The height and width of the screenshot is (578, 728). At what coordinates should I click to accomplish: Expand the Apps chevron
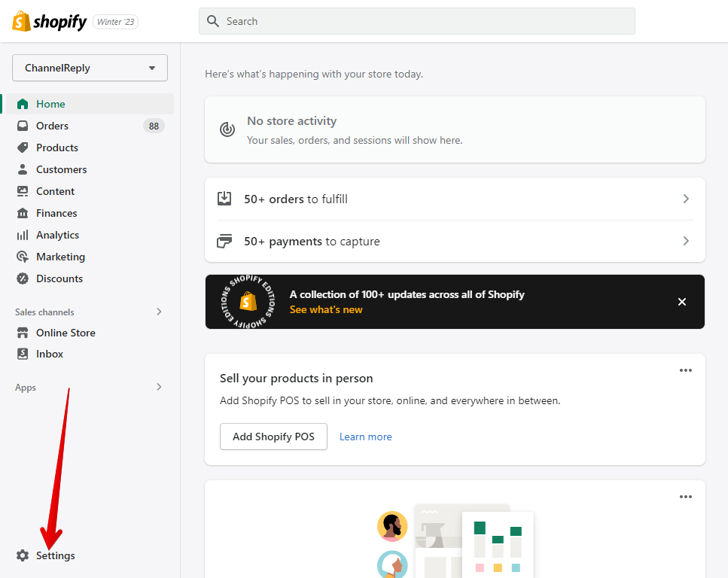(160, 387)
